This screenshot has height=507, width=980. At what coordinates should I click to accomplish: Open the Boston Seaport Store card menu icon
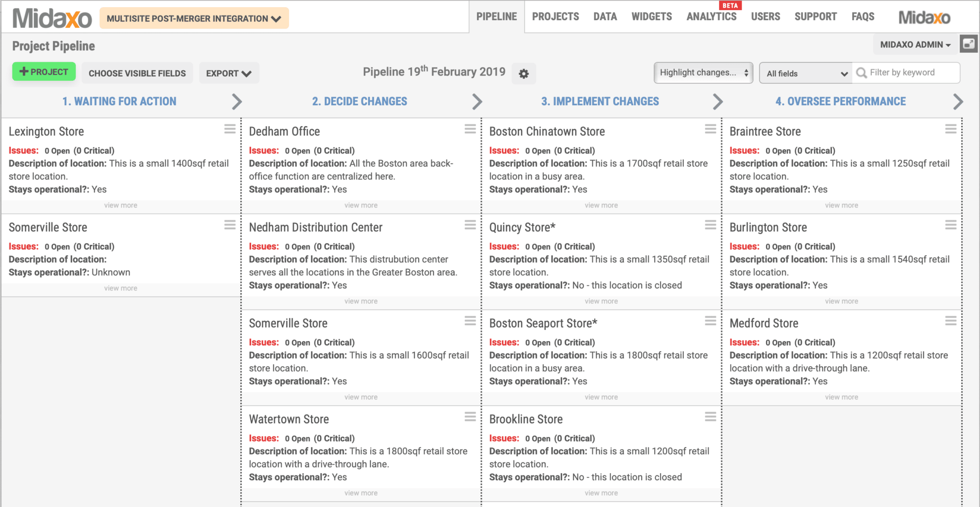710,321
